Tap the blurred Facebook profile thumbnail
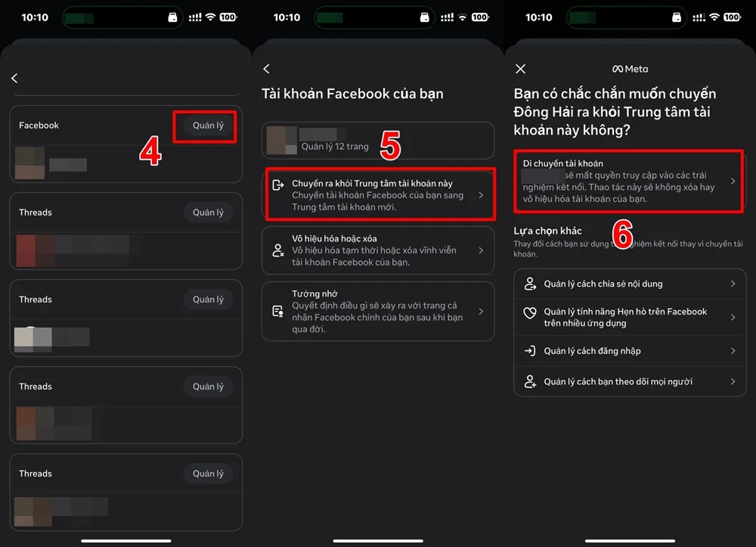This screenshot has height=547, width=756. point(30,163)
